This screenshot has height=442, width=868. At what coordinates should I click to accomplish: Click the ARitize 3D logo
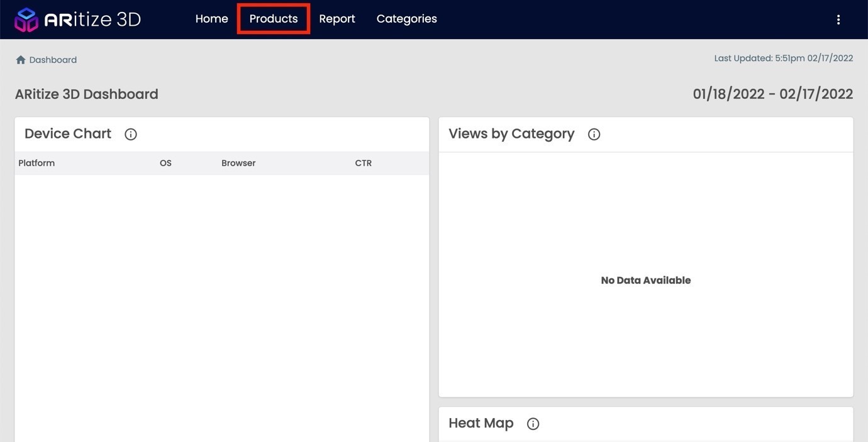(77, 20)
